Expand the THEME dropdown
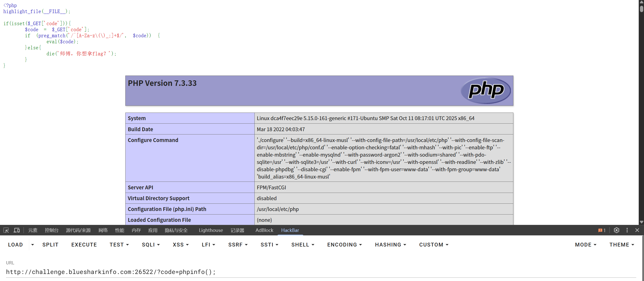Screen dimensions: 644x281 click(622, 245)
